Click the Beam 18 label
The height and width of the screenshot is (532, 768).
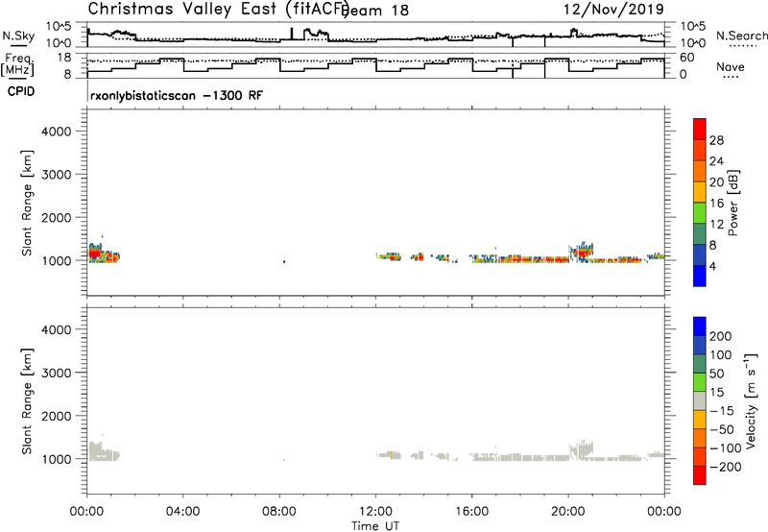375,11
